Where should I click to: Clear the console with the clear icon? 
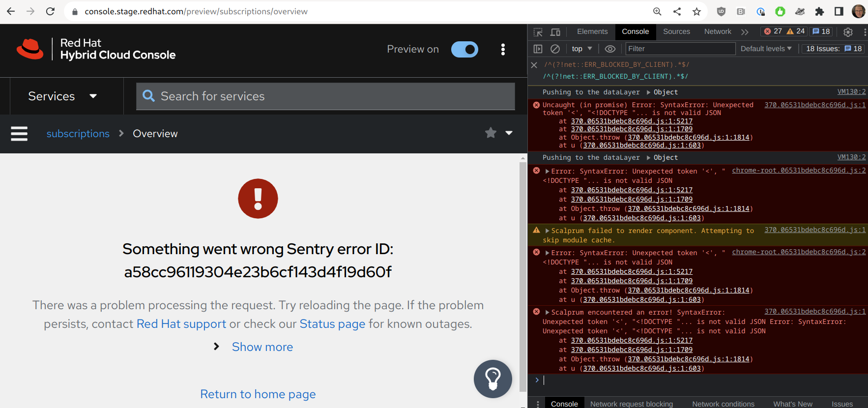[x=555, y=49]
